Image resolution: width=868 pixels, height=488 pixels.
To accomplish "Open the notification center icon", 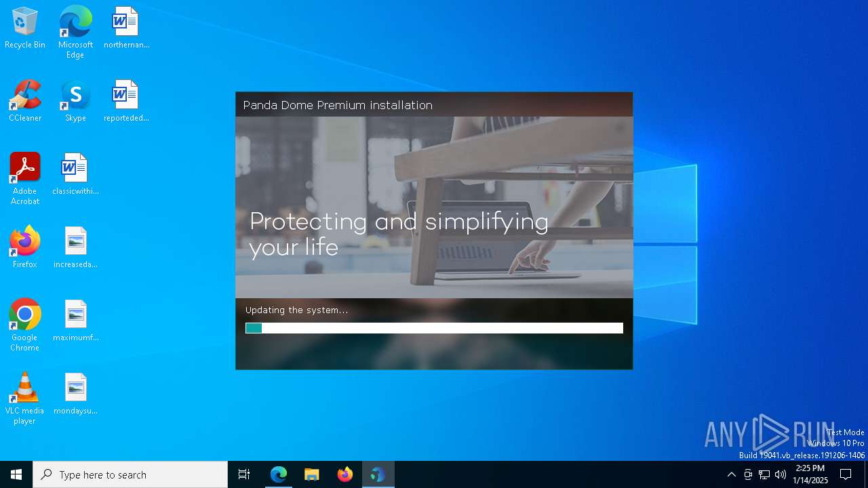I will 846,474.
